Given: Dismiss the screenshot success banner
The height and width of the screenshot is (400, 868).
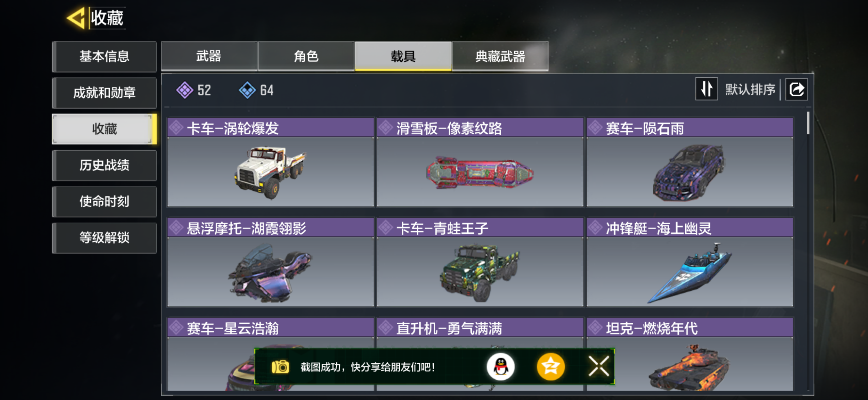Looking at the screenshot, I should pyautogui.click(x=599, y=366).
